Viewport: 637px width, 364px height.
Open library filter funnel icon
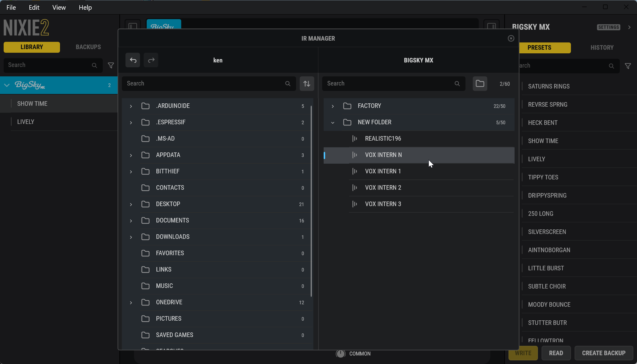111,65
